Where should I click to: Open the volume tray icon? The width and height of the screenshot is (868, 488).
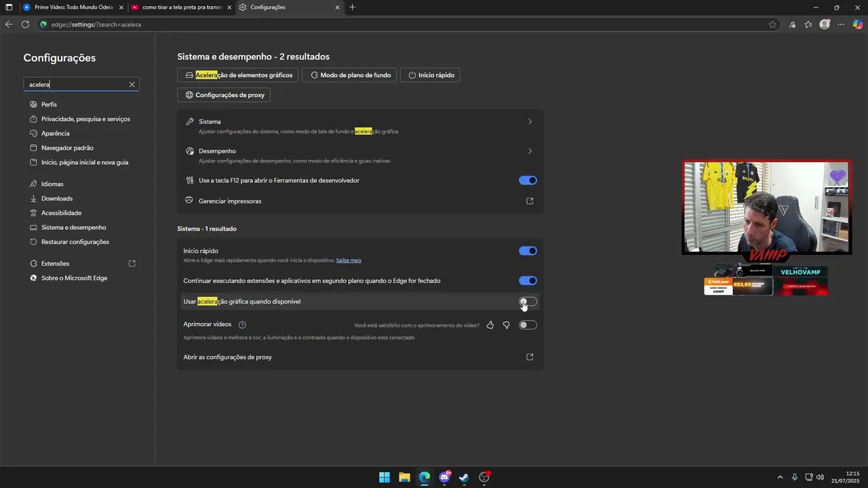(x=820, y=477)
